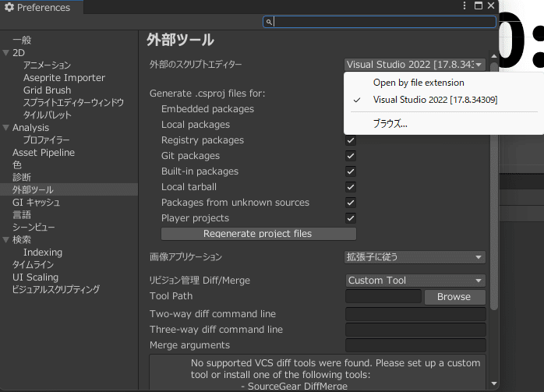Open タイムライン preferences
This screenshot has width=544, height=392.
pos(33,265)
